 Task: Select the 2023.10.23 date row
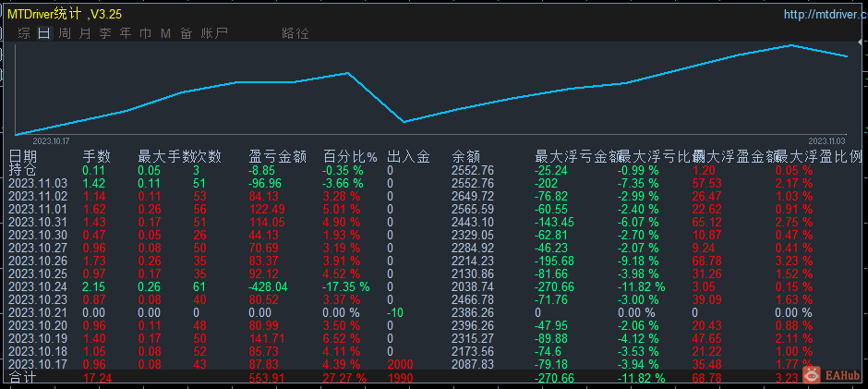coord(38,299)
